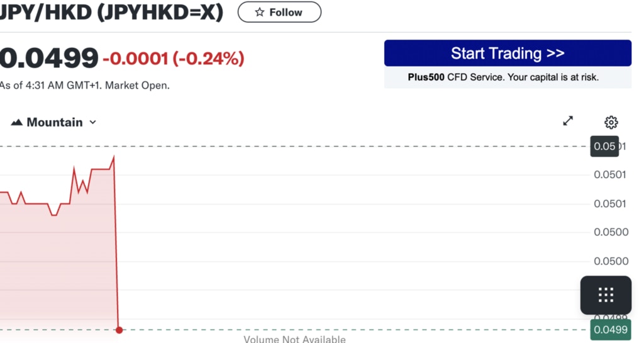Click the pink shaded area under chart
The height and width of the screenshot is (343, 644).
pyautogui.click(x=57, y=264)
